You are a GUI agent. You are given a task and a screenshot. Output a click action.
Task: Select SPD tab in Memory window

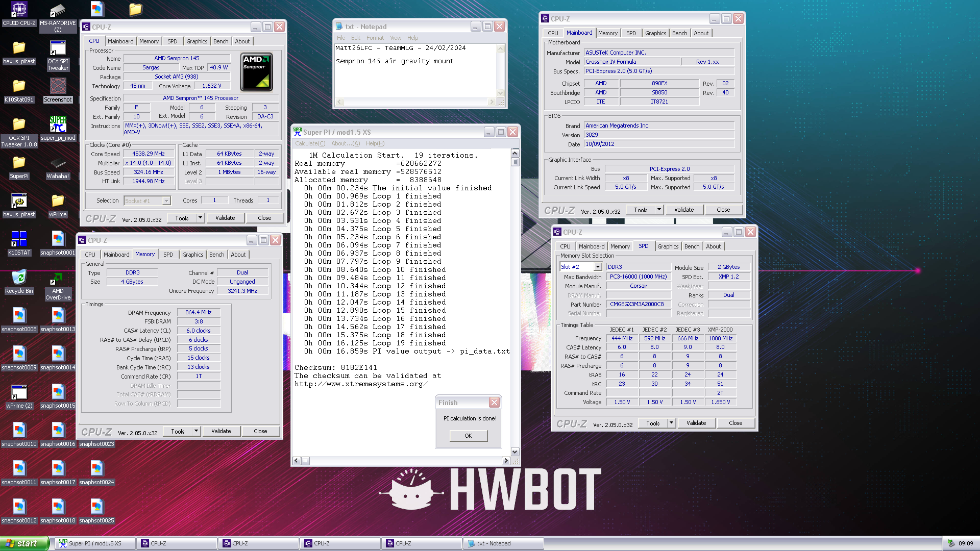coord(168,255)
